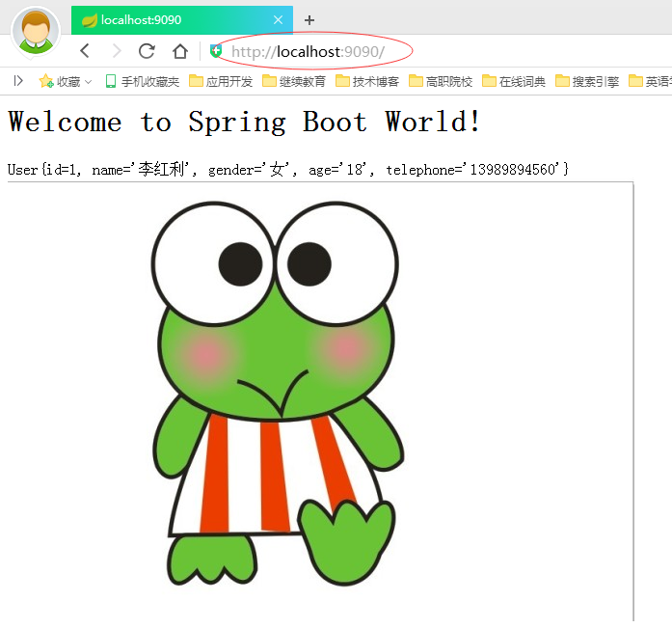672x628 pixels.
Task: Open the 技术博客 bookmark folder
Action: 367,81
